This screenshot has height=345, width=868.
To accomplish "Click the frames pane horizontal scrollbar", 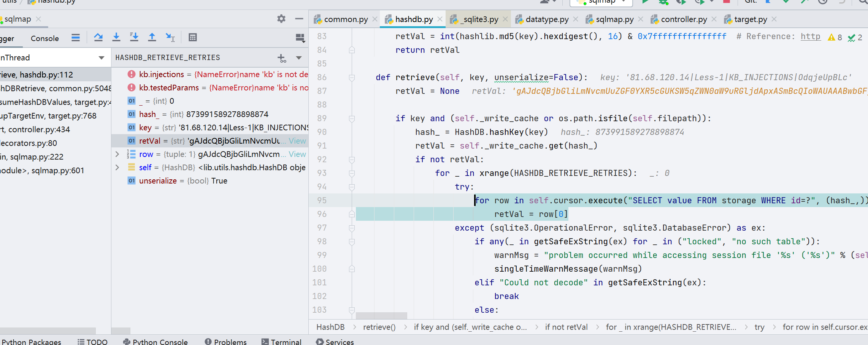I will pyautogui.click(x=48, y=331).
